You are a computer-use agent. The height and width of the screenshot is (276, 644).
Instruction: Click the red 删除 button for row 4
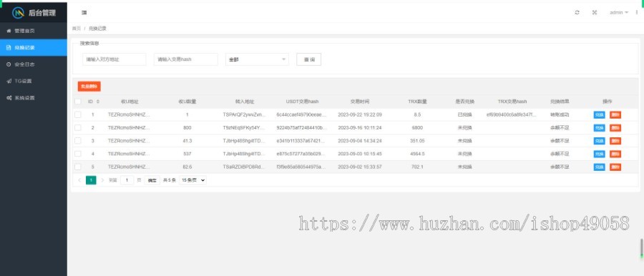[x=615, y=154]
